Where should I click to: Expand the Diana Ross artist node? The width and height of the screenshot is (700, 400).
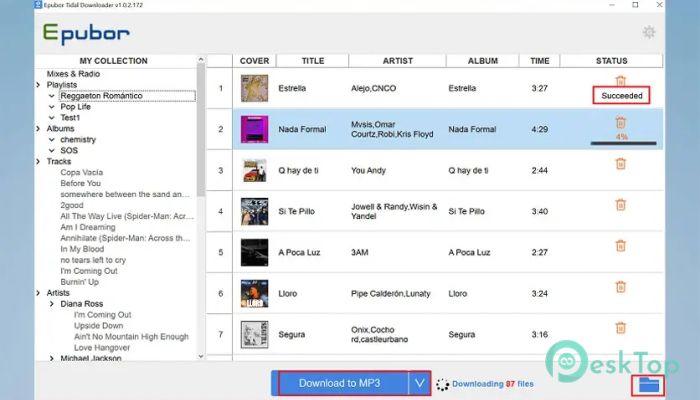pyautogui.click(x=52, y=304)
